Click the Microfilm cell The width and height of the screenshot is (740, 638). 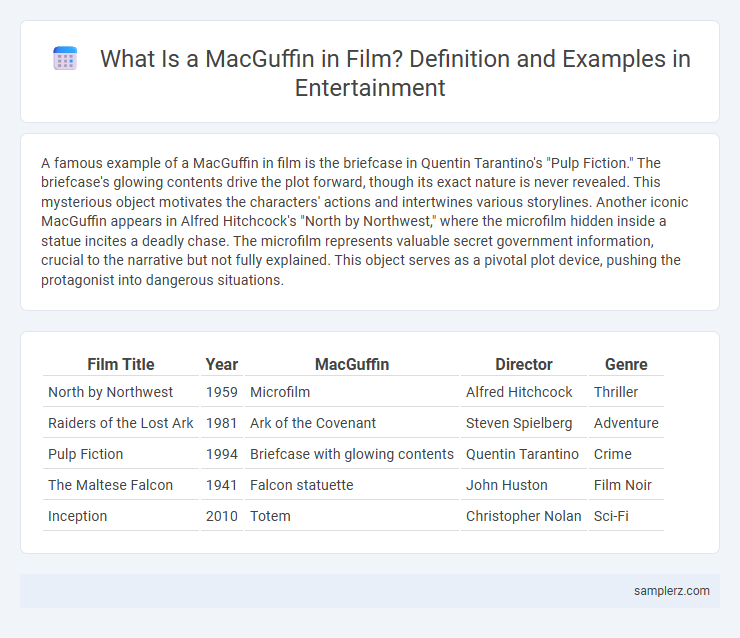(x=352, y=392)
